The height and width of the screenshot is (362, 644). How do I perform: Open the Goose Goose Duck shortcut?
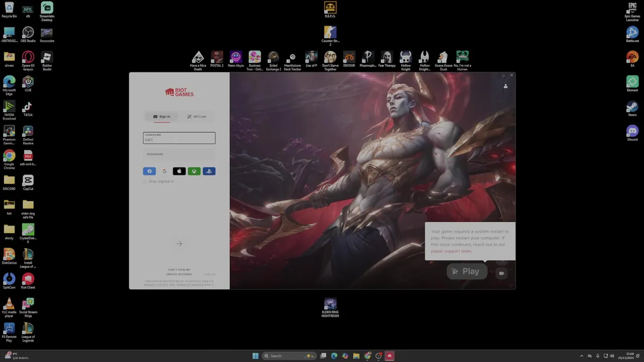pos(443,61)
